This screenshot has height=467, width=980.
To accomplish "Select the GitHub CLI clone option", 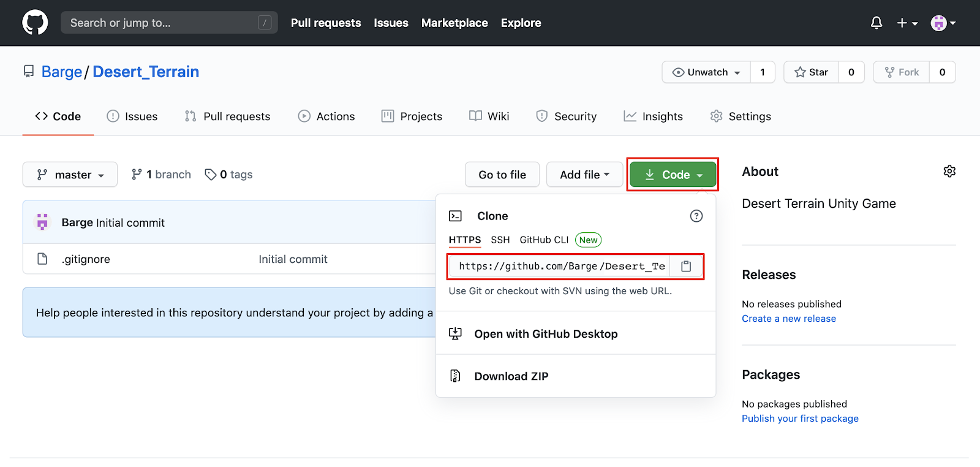I will pos(544,240).
